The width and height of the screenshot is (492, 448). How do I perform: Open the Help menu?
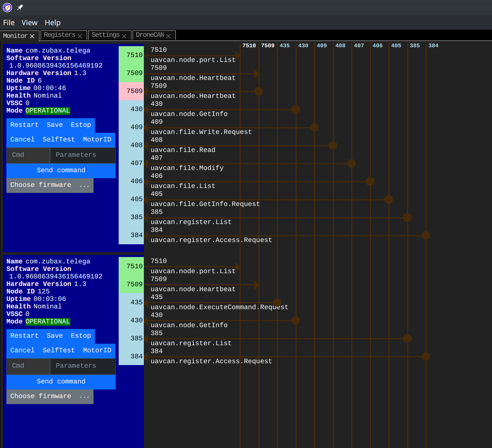point(53,23)
